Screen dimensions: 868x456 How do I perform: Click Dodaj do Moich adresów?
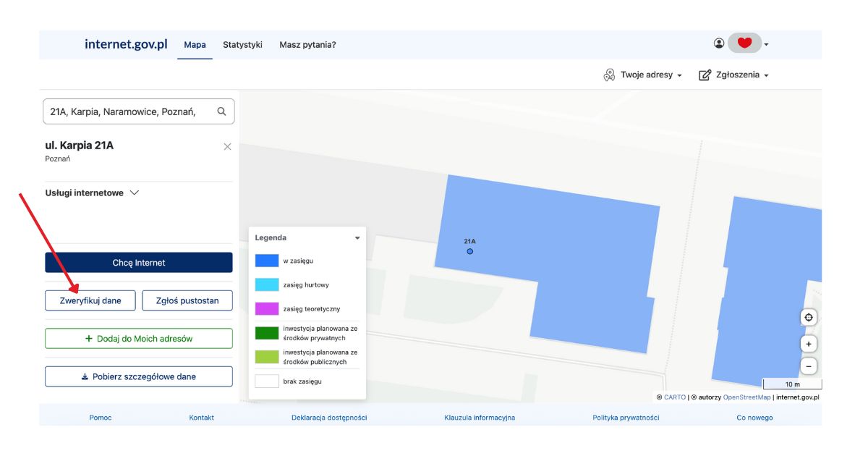tap(139, 339)
